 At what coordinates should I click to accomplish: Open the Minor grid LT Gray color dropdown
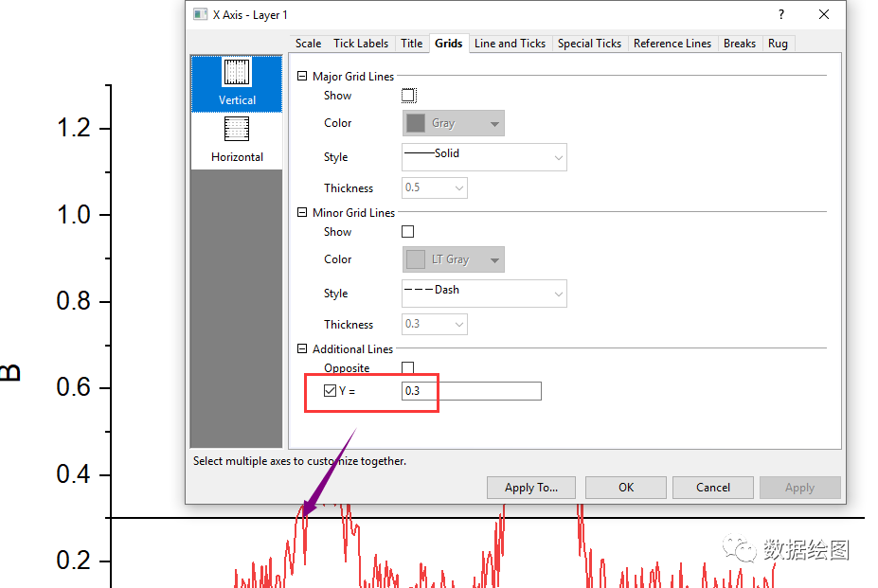[x=453, y=259]
